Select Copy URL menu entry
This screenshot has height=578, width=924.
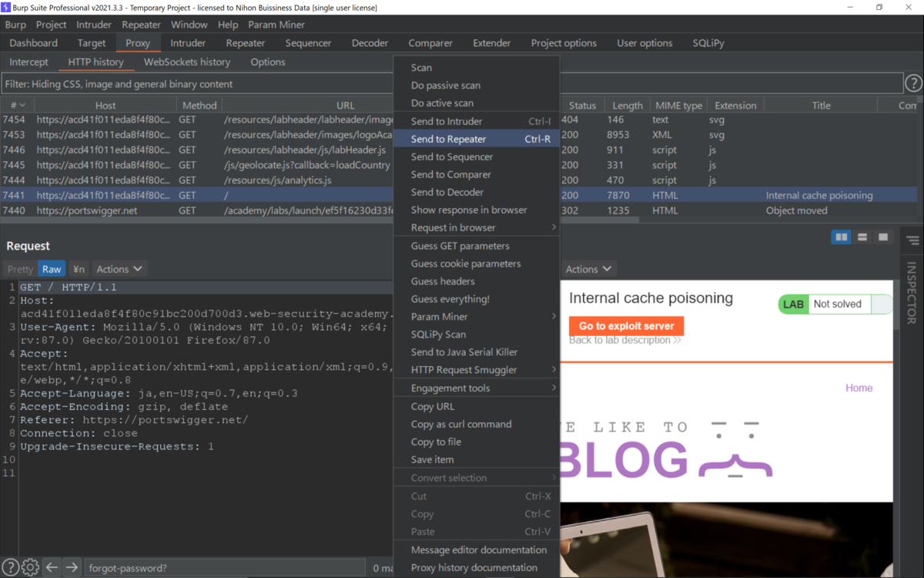coord(477,406)
